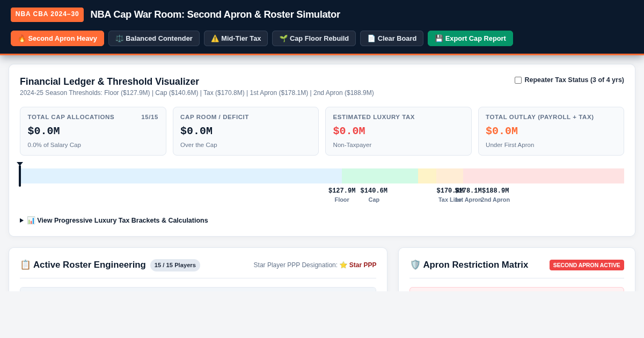Load the Balanced Contender scenario
The width and height of the screenshot is (644, 338).
coord(154,38)
